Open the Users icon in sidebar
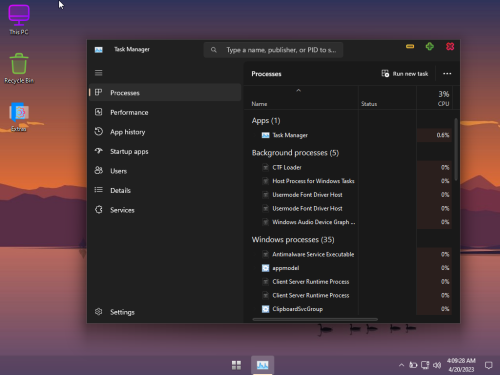Image resolution: width=500 pixels, height=375 pixels. click(x=98, y=170)
